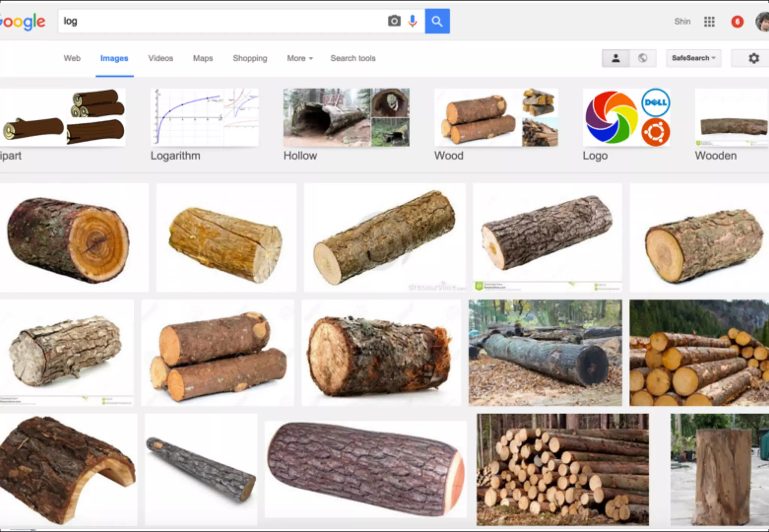Click the Shin account name link
Screen dimensions: 769x532
coord(682,21)
